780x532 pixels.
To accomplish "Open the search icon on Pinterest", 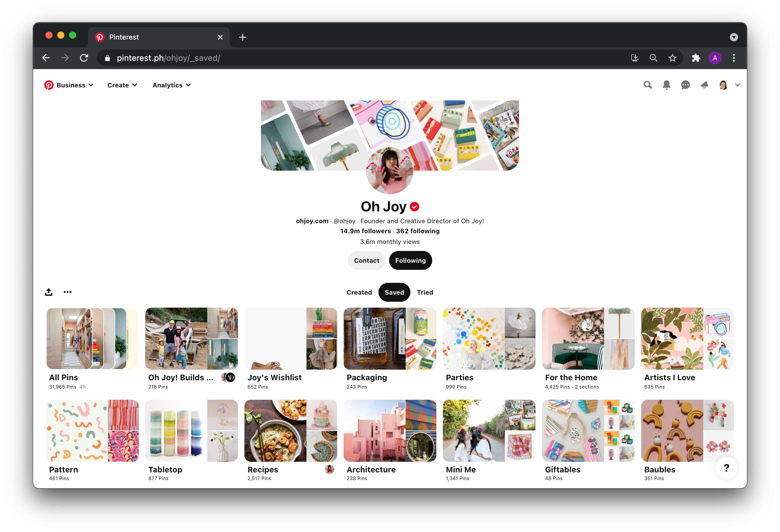I will [647, 85].
